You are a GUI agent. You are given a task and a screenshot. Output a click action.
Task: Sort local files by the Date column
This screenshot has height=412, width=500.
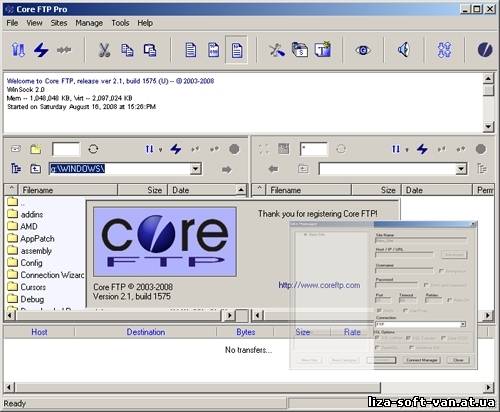point(201,190)
